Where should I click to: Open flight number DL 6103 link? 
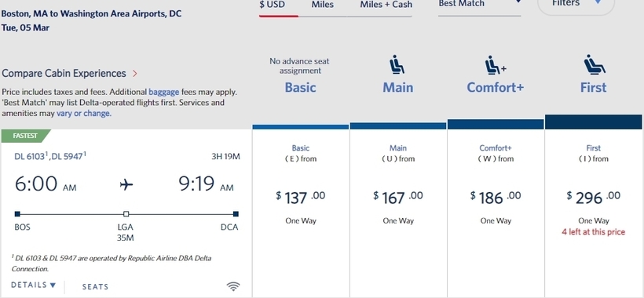31,156
